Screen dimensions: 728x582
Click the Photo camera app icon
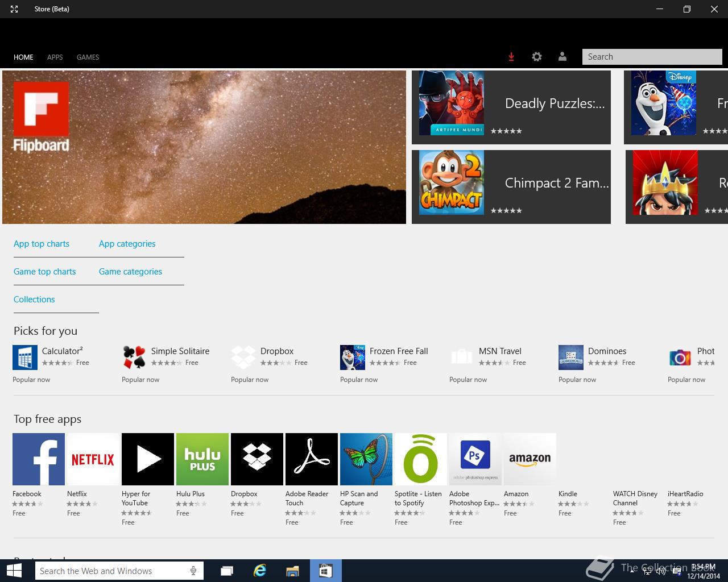(680, 357)
